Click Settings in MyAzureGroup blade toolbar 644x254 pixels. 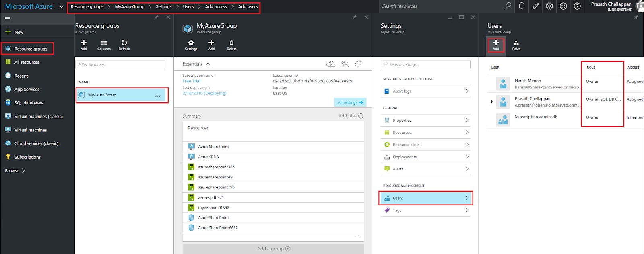191,45
